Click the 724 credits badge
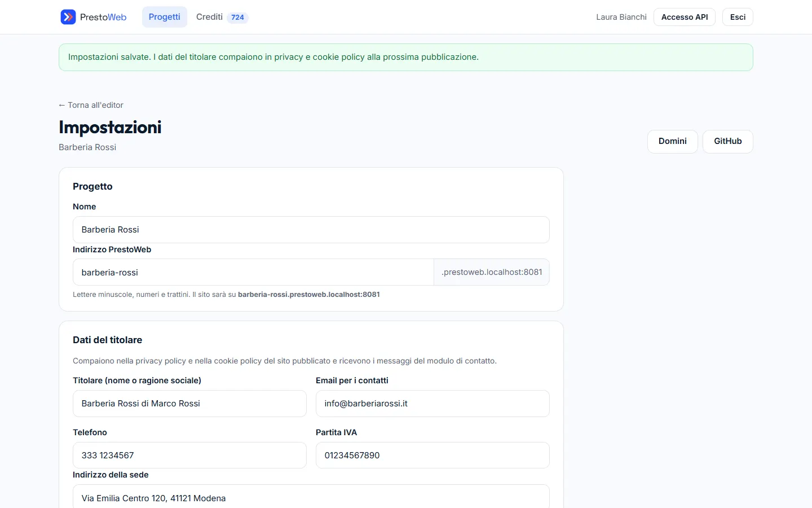Screen dimensions: 812x508 pos(238,17)
